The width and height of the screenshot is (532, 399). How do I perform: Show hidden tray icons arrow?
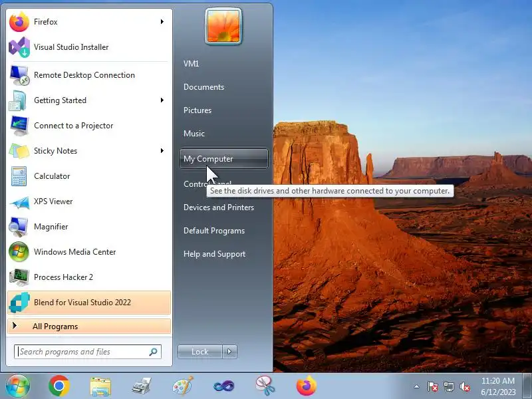pos(417,386)
